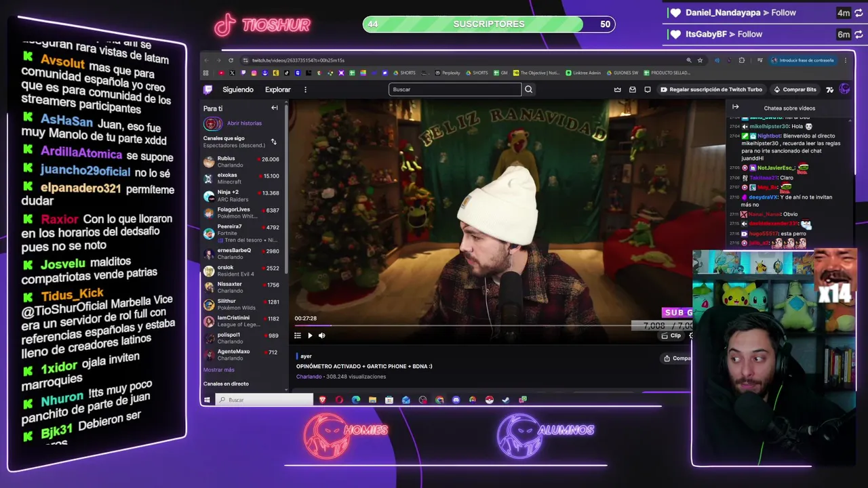Screen dimensions: 868x488
Task: Open Steam from the taskbar
Action: [x=506, y=400]
